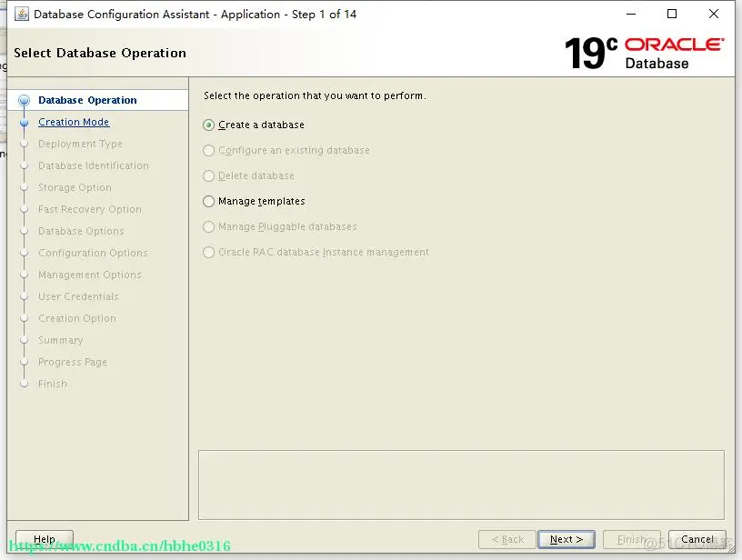Close the Database Configuration Assistant window
This screenshot has width=742, height=560.
[714, 15]
